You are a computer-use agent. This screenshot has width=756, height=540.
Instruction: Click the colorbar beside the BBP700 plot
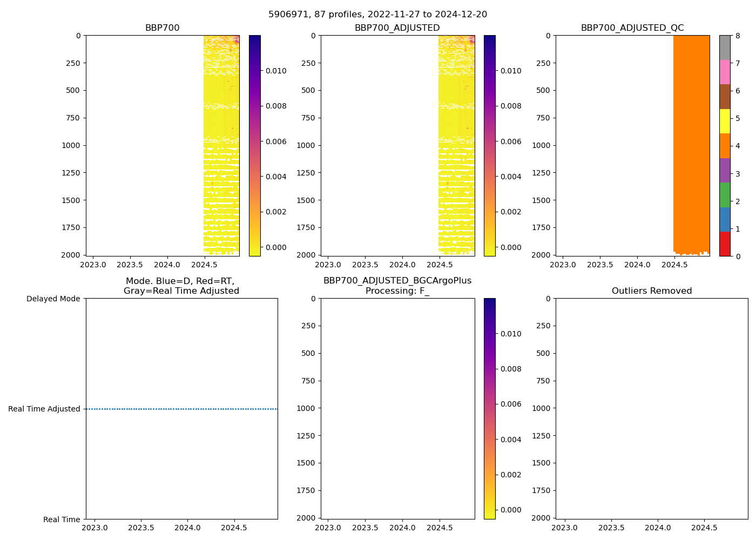pos(254,145)
